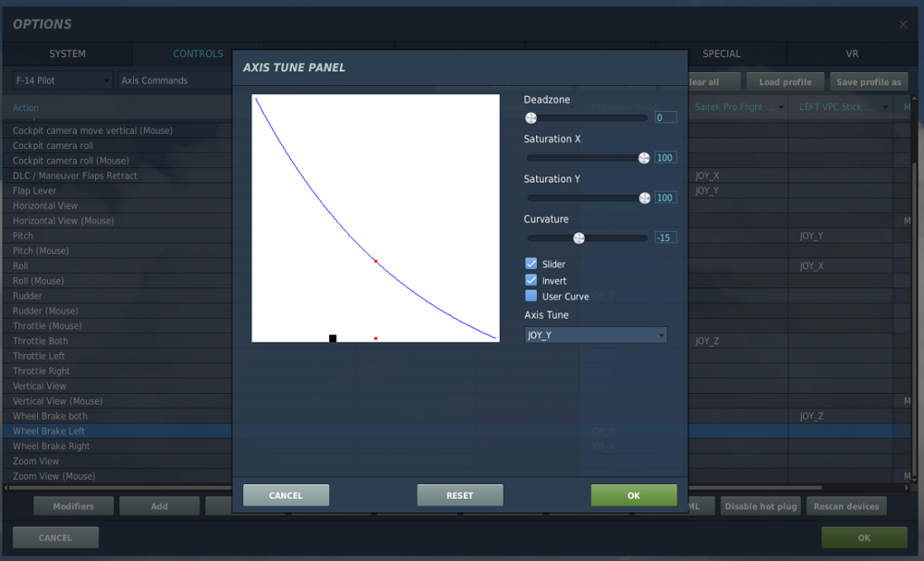This screenshot has width=924, height=561.
Task: Open the F-14 Pilot aircraft selector
Action: [58, 80]
